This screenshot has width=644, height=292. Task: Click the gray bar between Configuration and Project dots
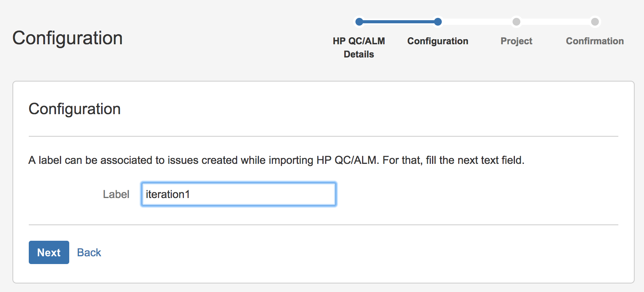(477, 22)
